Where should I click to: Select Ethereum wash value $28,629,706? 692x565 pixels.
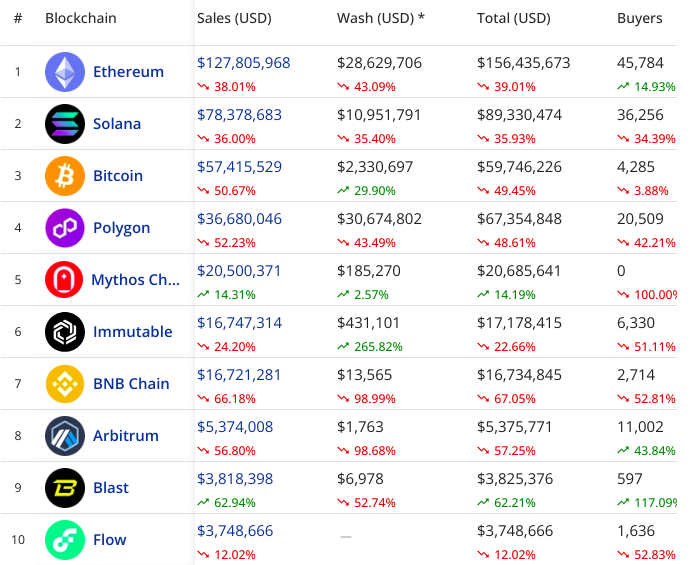[x=379, y=63]
